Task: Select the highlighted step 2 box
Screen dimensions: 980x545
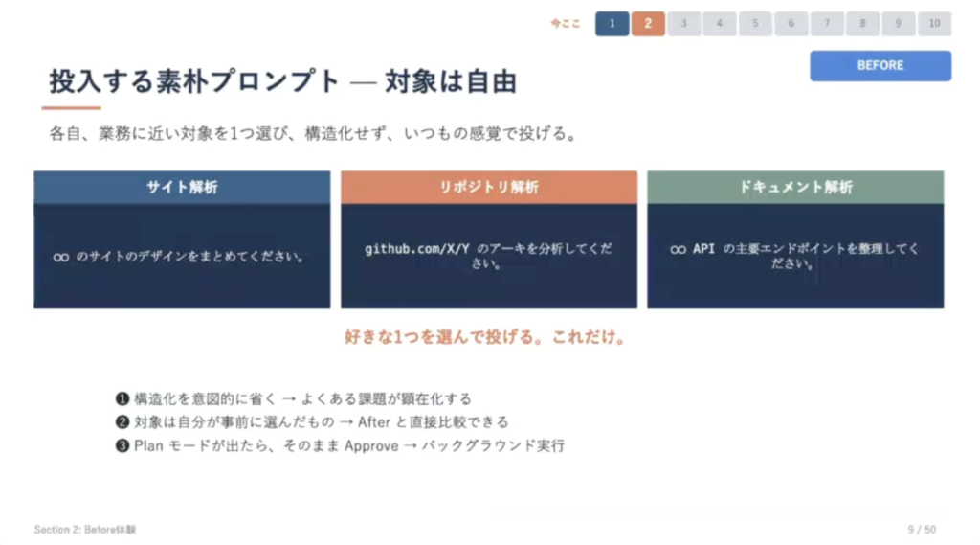Action: coord(648,24)
